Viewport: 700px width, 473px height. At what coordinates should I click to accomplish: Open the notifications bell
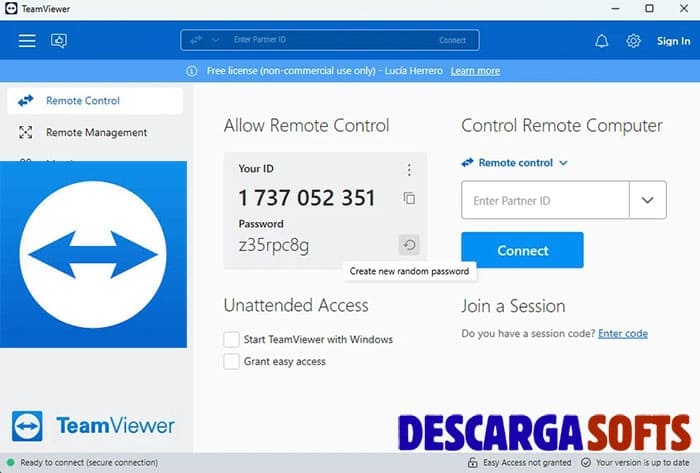(601, 41)
